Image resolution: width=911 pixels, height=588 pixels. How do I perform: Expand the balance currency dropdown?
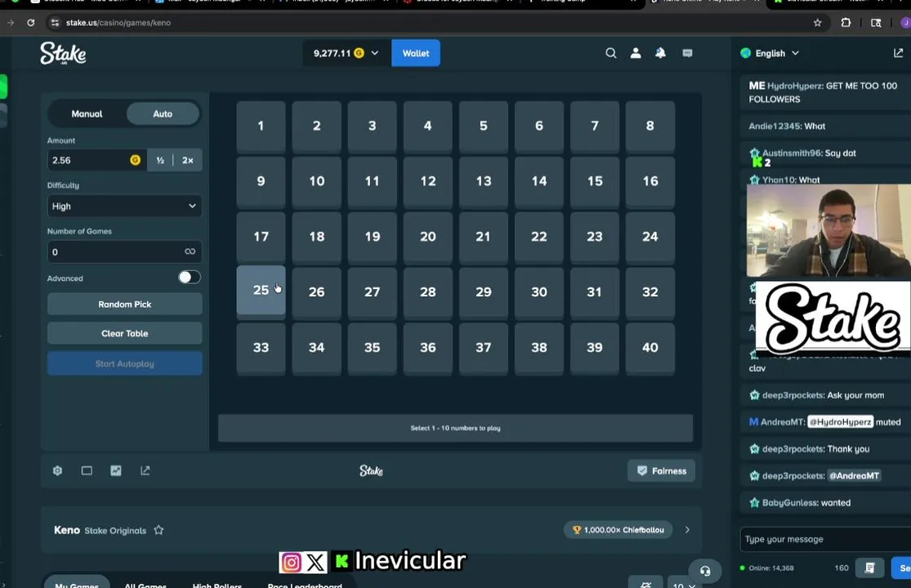point(375,53)
